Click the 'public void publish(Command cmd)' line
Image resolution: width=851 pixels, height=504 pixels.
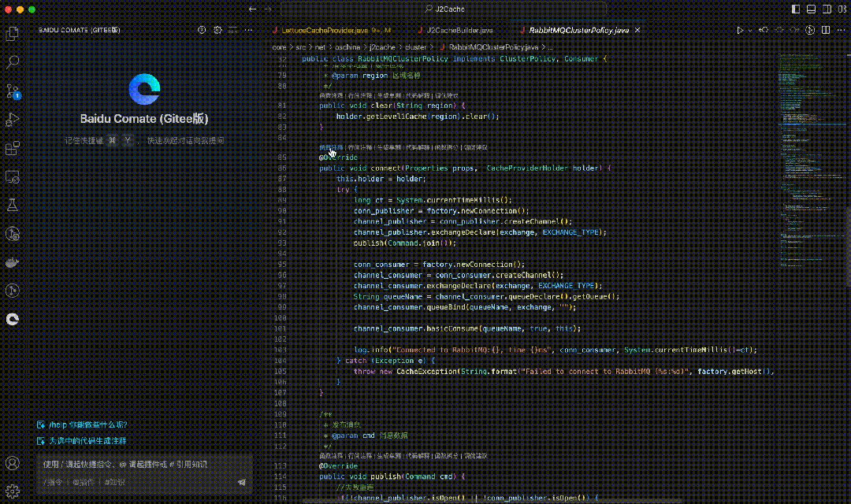coord(392,476)
